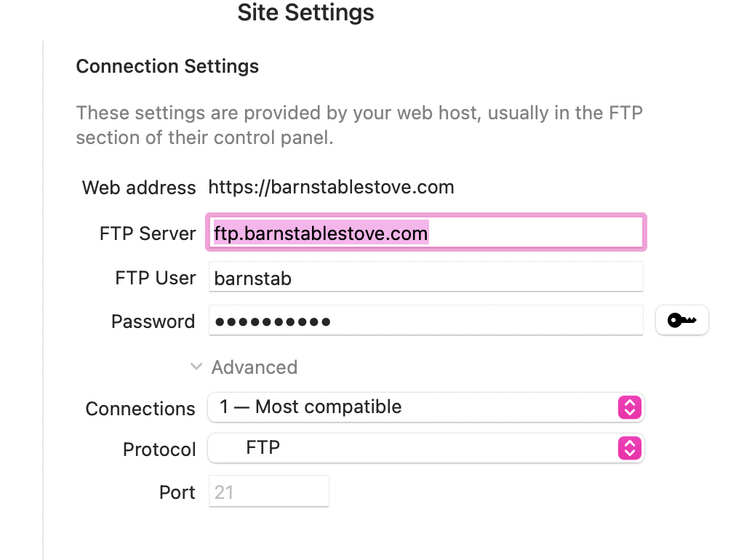
Task: Select the Password field with dots
Action: pos(426,321)
